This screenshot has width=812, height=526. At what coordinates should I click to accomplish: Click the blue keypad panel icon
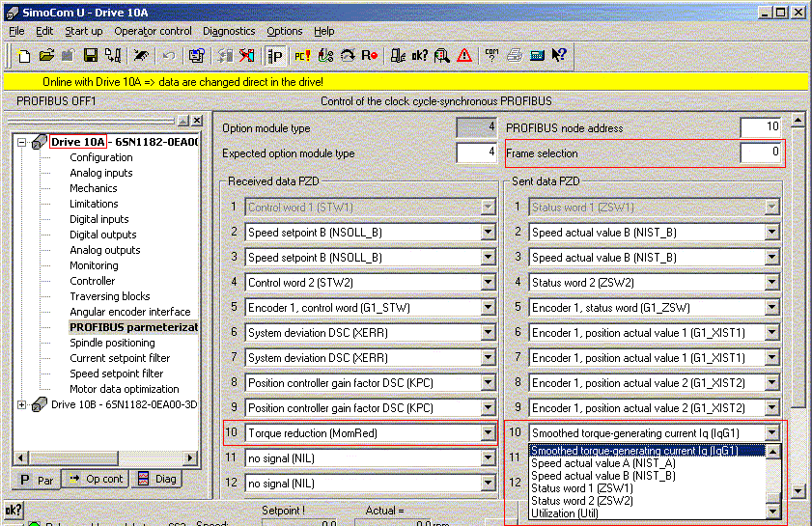(537, 55)
